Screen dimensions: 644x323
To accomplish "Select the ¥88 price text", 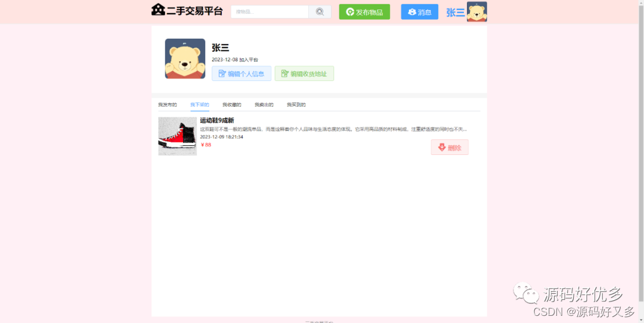I will pyautogui.click(x=206, y=145).
